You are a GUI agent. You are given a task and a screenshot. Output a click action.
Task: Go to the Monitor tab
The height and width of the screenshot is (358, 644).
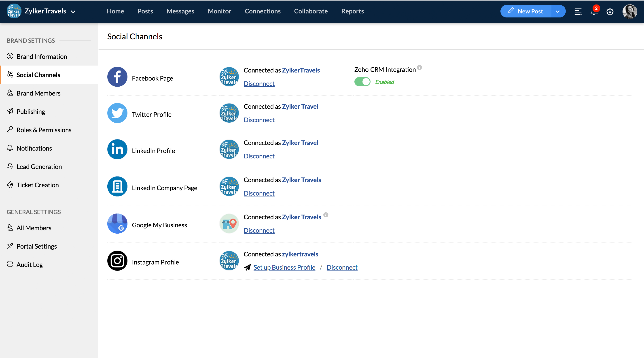click(219, 11)
